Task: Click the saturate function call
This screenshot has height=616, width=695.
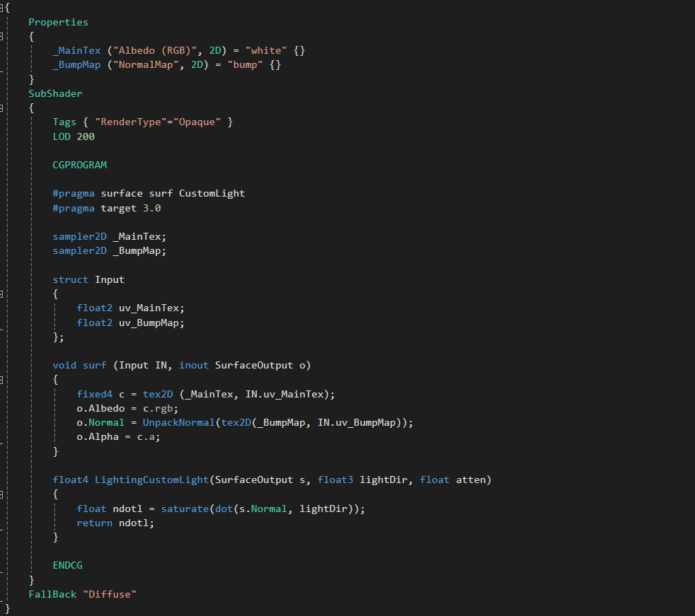Action: (x=185, y=509)
